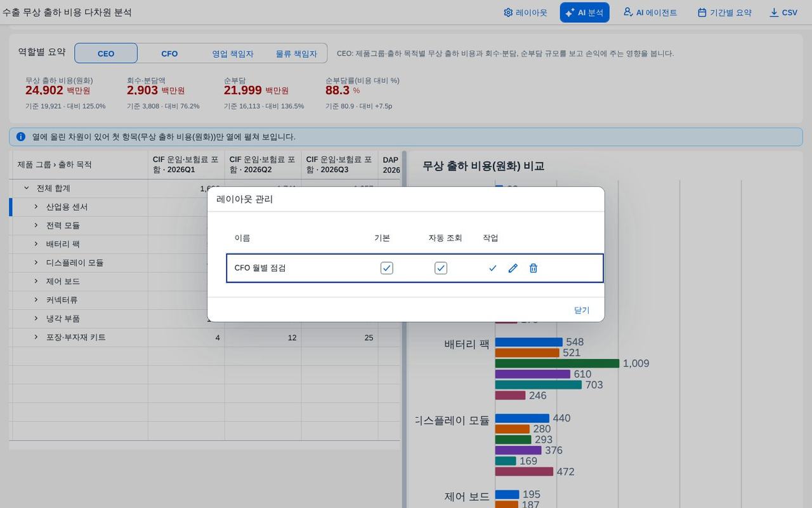Open 기간별 요약
The image size is (812, 508).
pyautogui.click(x=724, y=12)
